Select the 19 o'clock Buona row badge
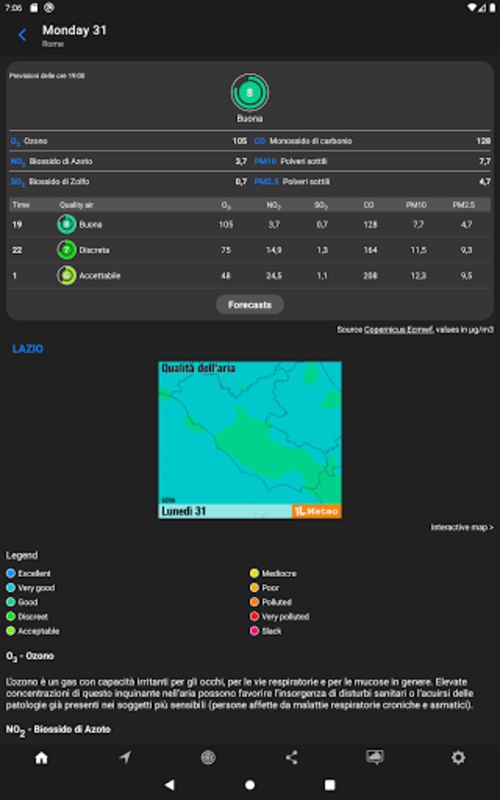This screenshot has width=500, height=800. [66, 224]
